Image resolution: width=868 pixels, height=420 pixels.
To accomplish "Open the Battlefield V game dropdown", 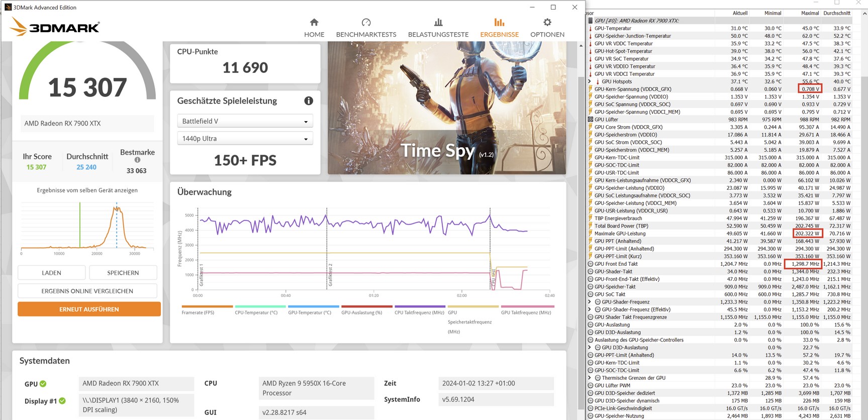I will (245, 121).
